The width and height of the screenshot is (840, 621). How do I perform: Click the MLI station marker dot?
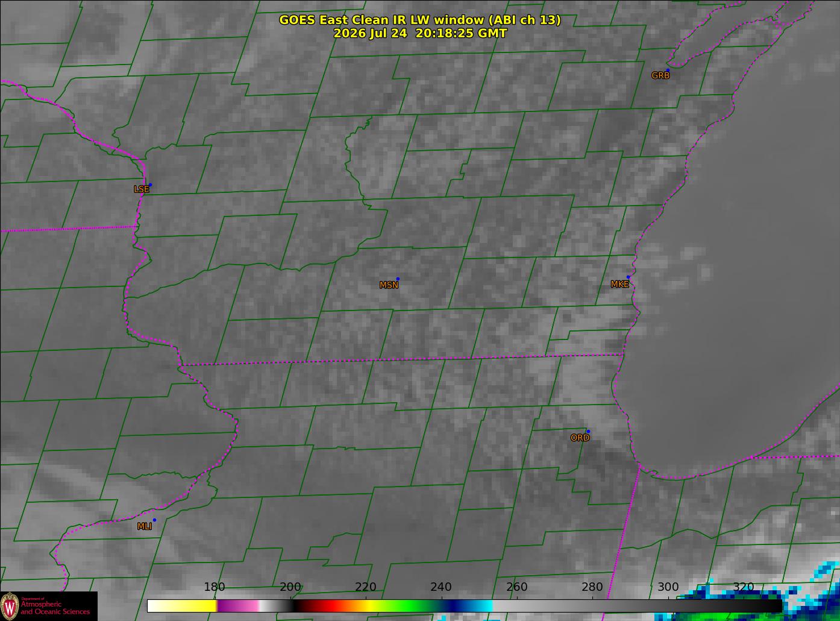pos(154,520)
